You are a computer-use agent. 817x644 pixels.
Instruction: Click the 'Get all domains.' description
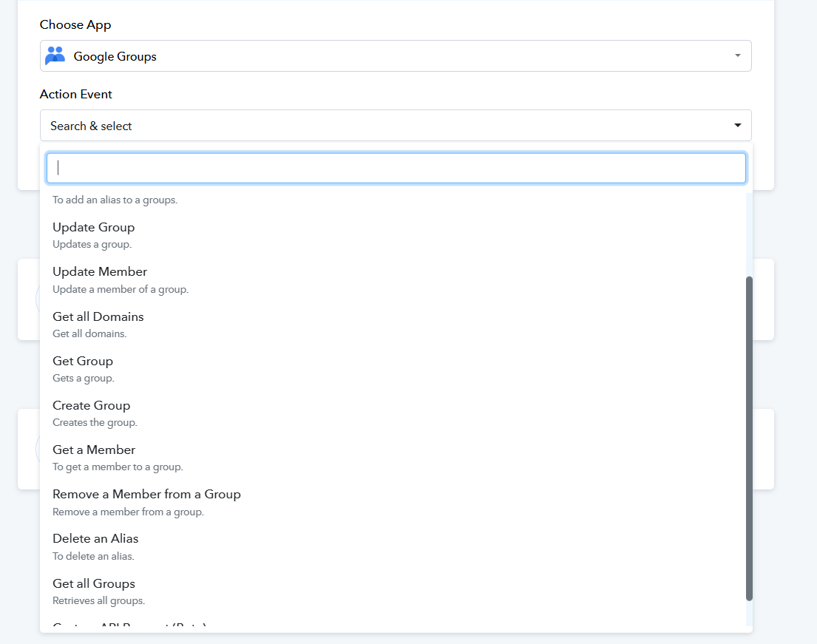click(x=89, y=333)
